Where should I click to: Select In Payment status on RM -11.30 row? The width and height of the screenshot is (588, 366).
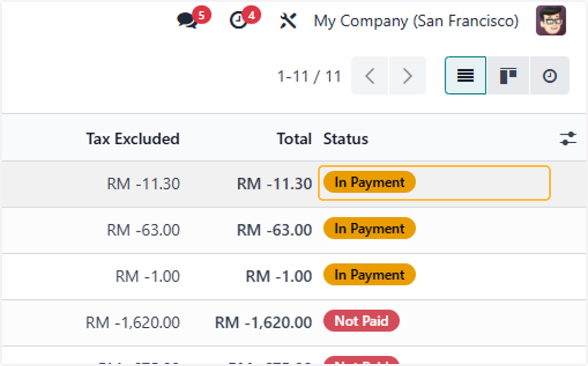pyautogui.click(x=369, y=183)
